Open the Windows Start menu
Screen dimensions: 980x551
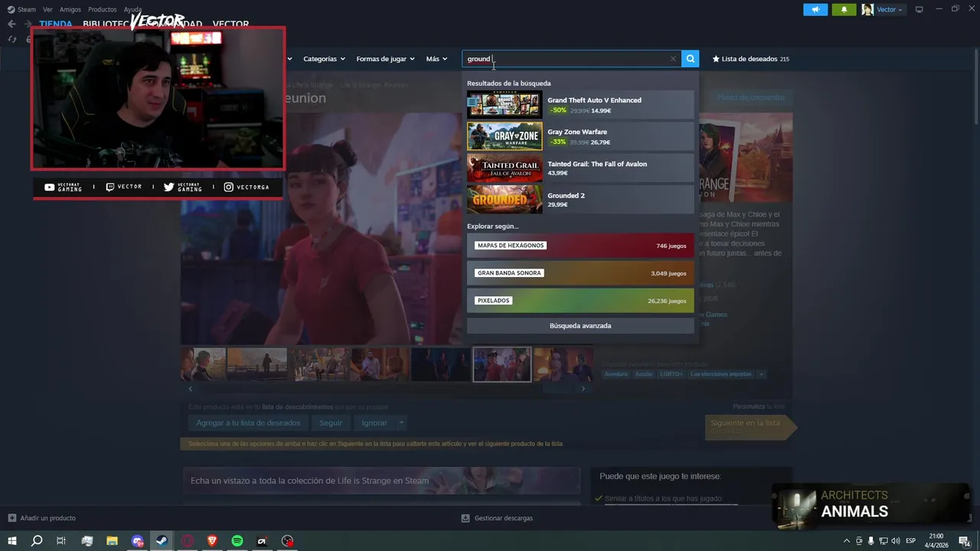pos(11,541)
